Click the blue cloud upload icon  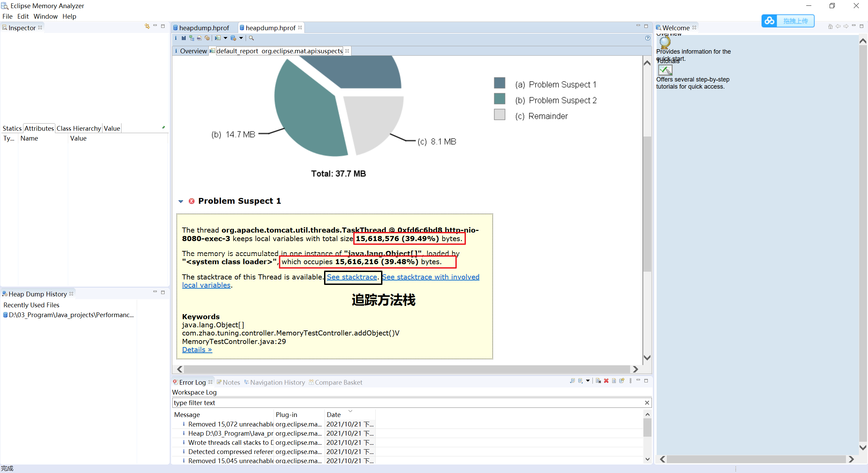(769, 21)
